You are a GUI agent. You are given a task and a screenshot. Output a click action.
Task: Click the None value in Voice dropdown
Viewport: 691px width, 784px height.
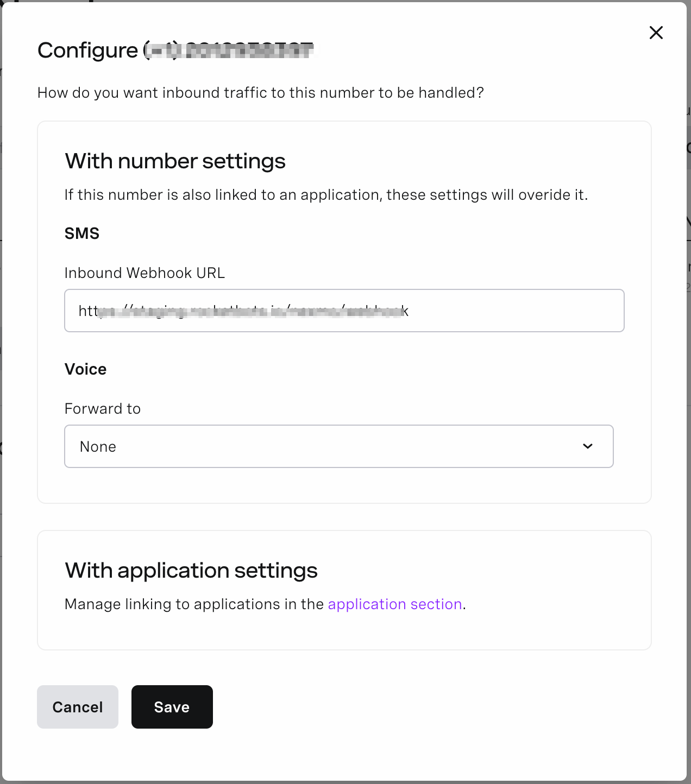(x=98, y=447)
